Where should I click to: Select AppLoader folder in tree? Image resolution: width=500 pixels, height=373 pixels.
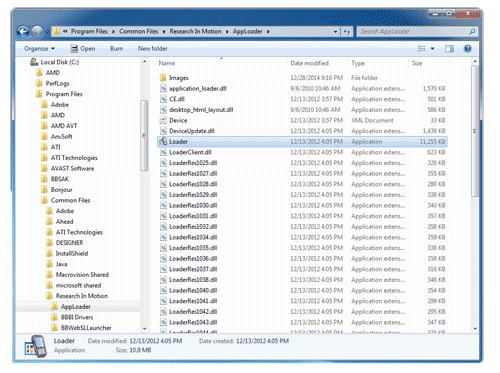click(x=71, y=307)
